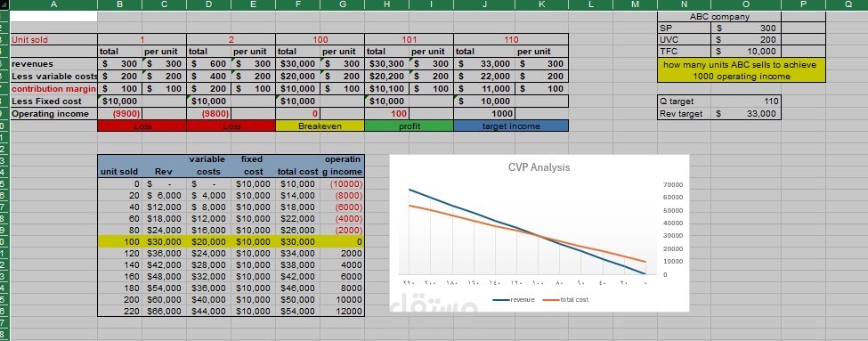Click the 11,000 contribution margin cell
Screen dimensions: 868x341
[484, 88]
